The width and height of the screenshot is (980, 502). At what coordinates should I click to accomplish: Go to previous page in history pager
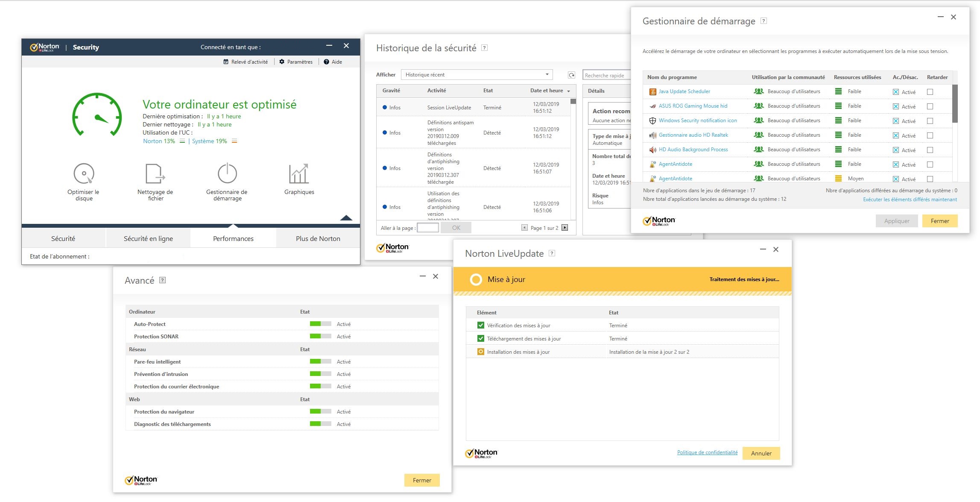point(524,228)
